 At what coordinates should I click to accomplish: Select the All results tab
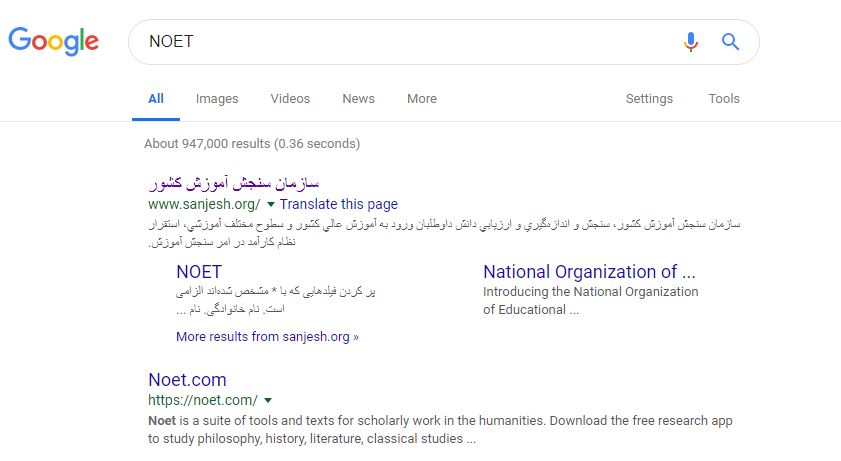[156, 99]
